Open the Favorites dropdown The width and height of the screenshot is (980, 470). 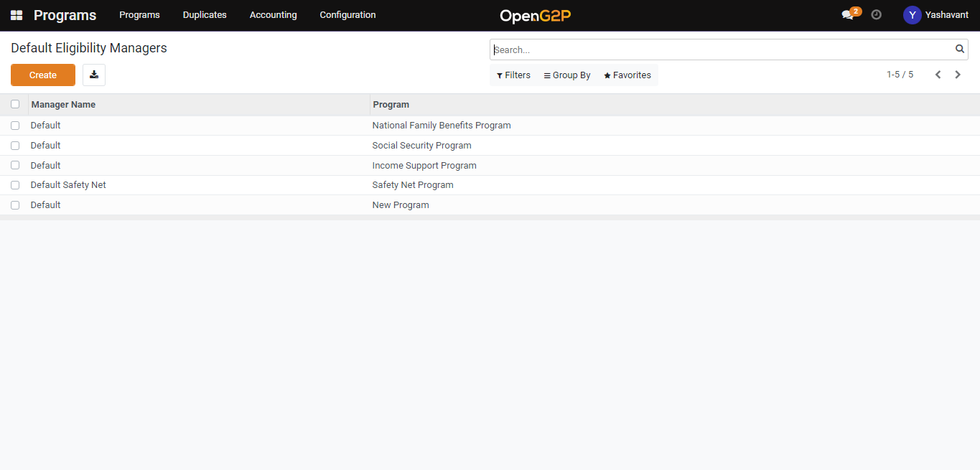[627, 75]
